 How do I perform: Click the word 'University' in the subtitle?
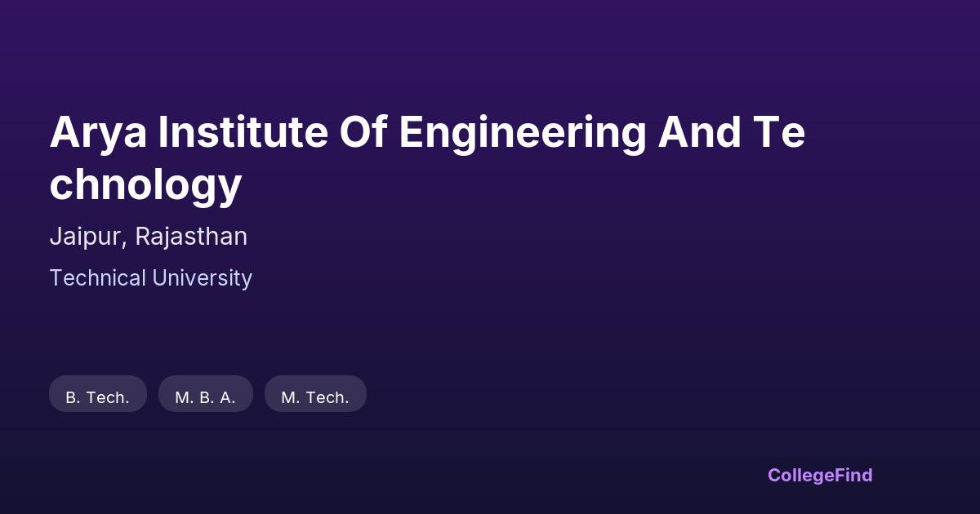click(x=203, y=278)
